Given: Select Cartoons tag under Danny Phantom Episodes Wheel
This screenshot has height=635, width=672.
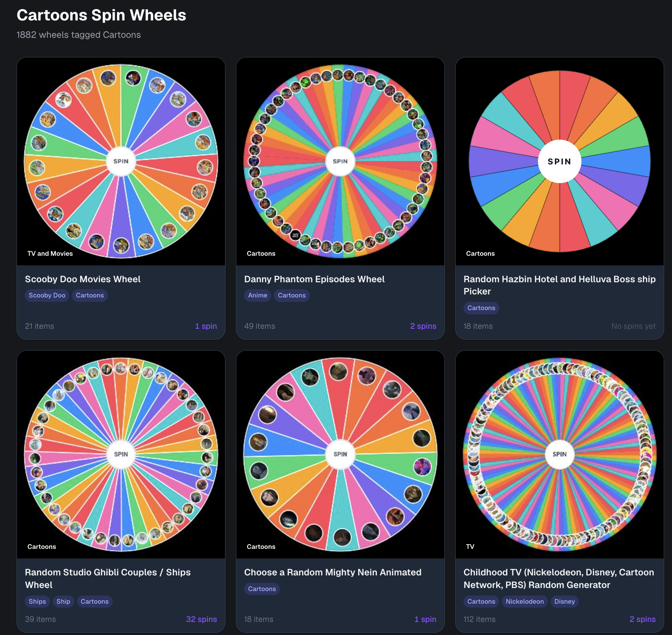Looking at the screenshot, I should coord(292,295).
